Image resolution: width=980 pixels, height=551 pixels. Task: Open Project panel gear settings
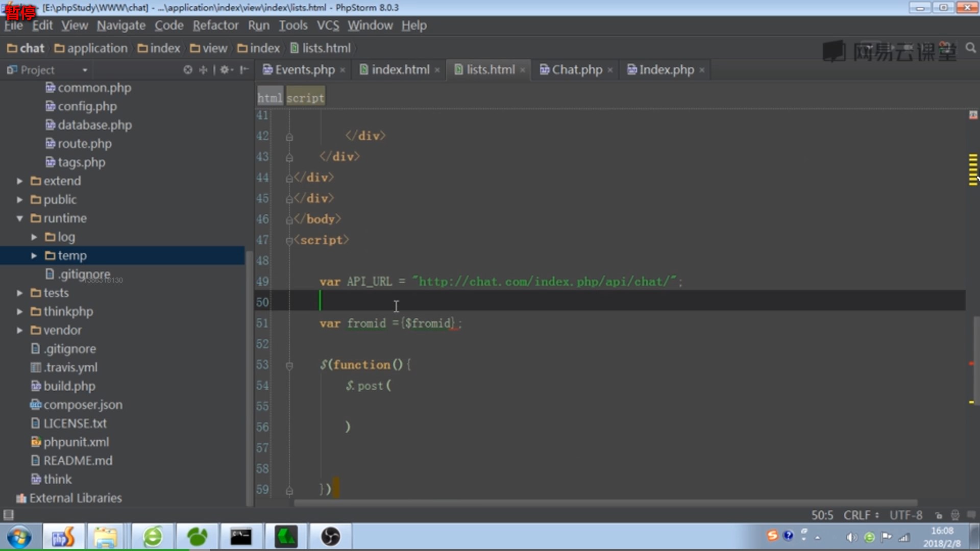(225, 70)
